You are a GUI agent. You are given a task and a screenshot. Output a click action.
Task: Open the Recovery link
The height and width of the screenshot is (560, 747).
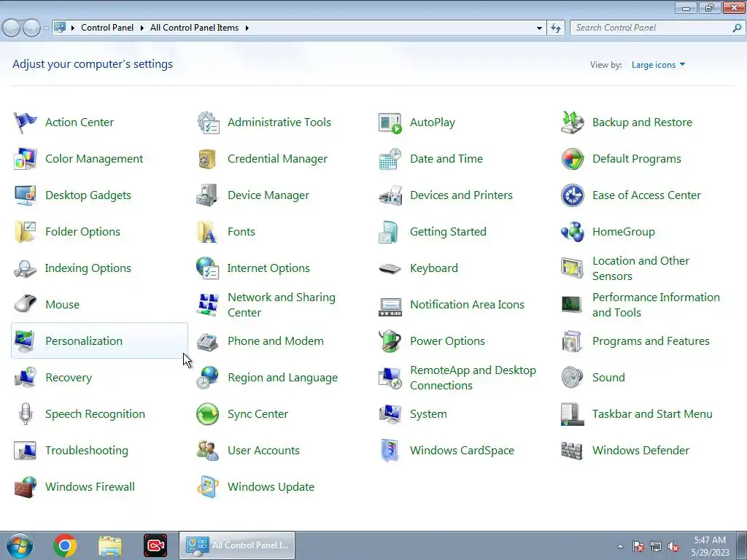pyautogui.click(x=69, y=378)
